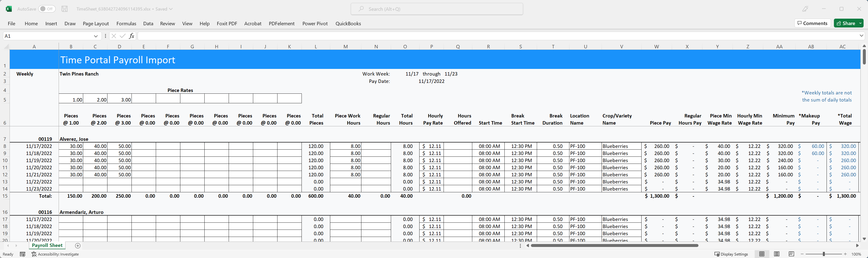The height and width of the screenshot is (258, 868).
Task: Click the Share button
Action: [846, 23]
